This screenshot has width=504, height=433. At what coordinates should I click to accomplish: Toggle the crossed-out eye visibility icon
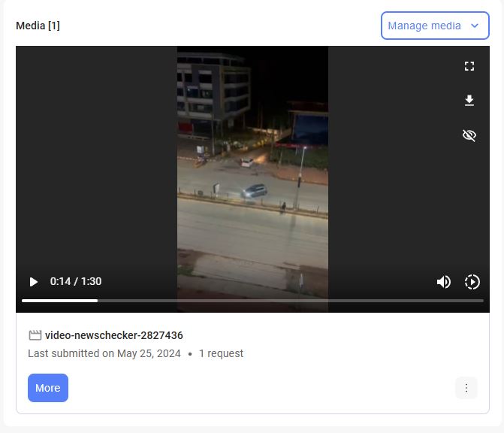pos(469,135)
